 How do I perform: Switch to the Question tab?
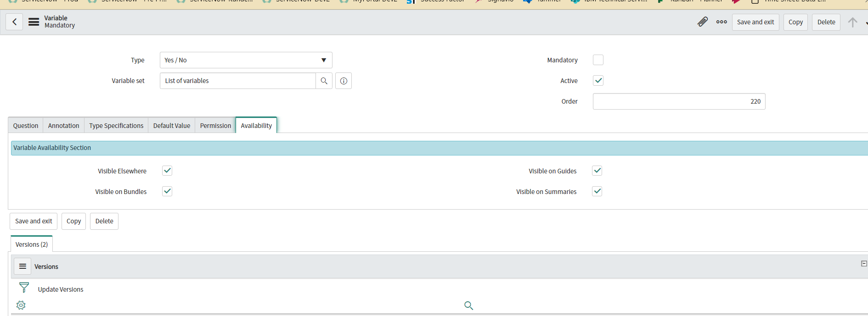tap(26, 126)
